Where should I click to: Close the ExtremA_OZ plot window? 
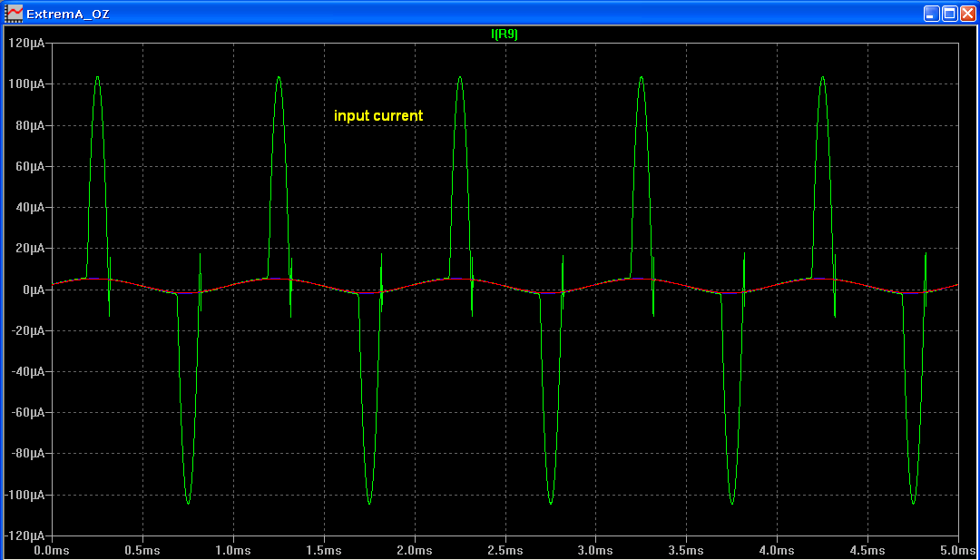click(966, 13)
